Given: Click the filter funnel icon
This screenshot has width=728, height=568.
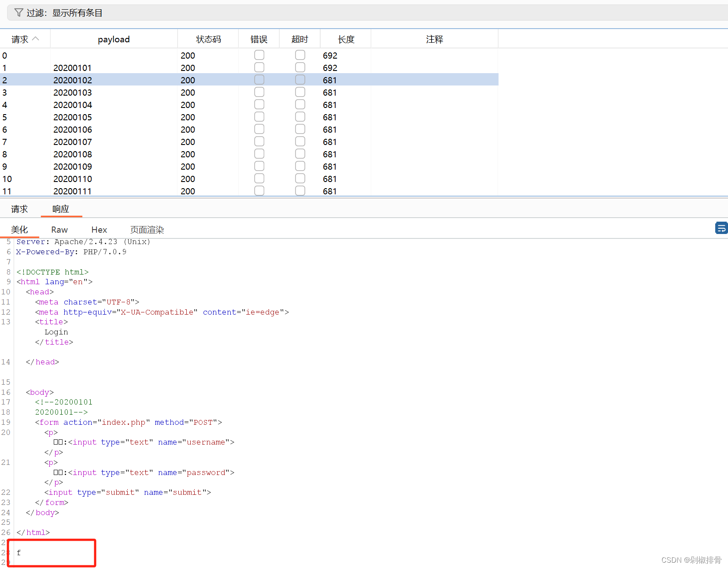Looking at the screenshot, I should (x=18, y=12).
